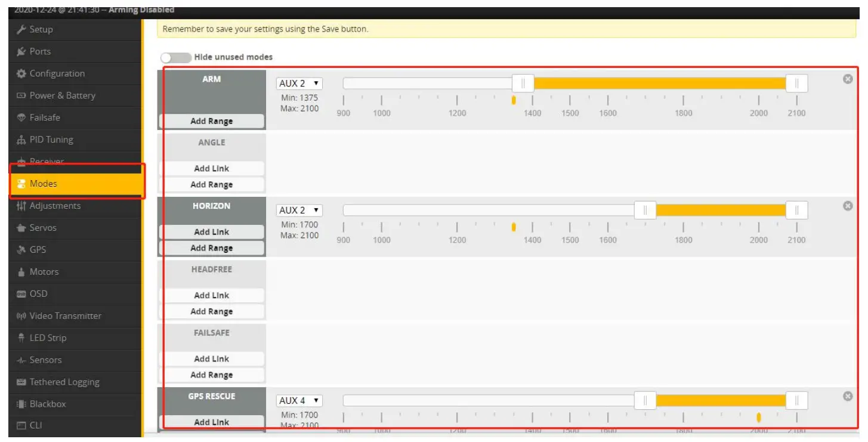The height and width of the screenshot is (442, 868).
Task: Click Add Range under HORIZON
Action: coord(212,248)
